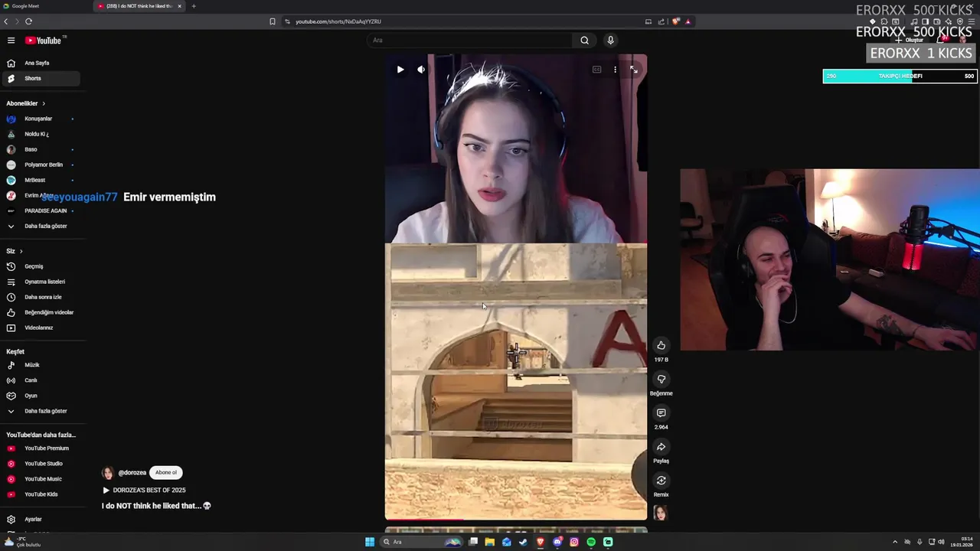Screen dimensions: 980x551
Task: Click the Windows taskbar search box
Action: tap(421, 542)
